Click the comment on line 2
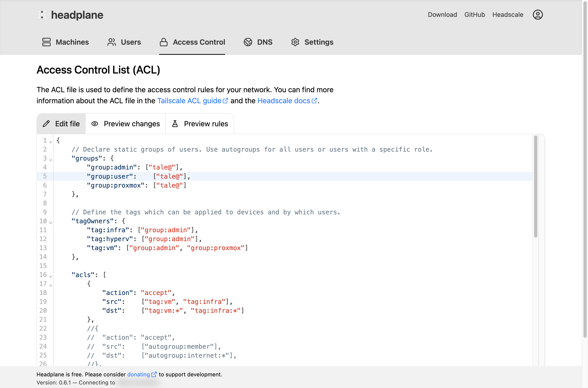588x388 pixels. [252, 150]
